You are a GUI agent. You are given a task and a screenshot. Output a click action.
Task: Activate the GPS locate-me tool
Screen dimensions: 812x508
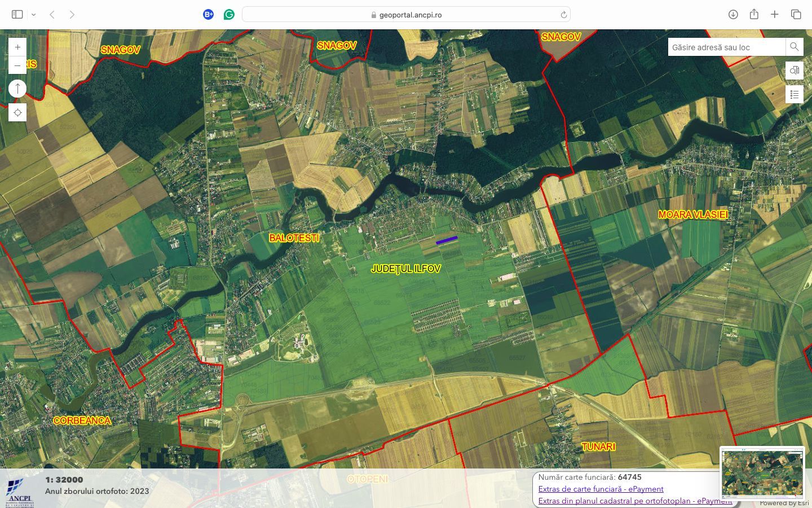pyautogui.click(x=17, y=112)
